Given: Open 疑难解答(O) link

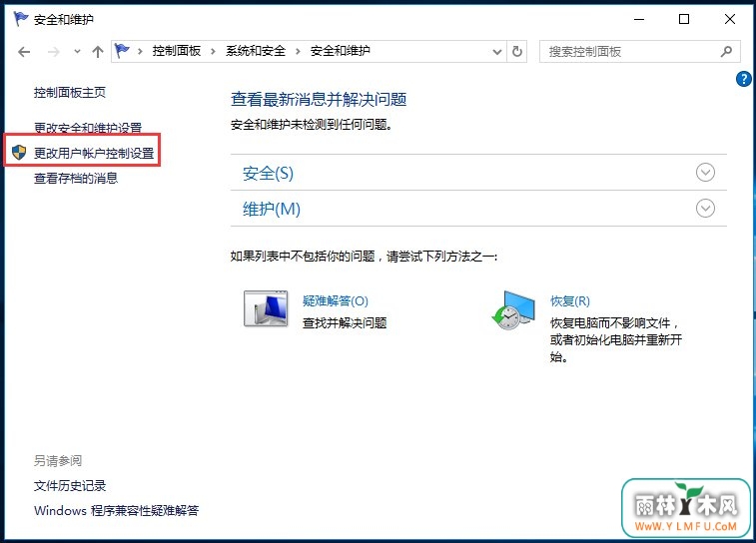Looking at the screenshot, I should pyautogui.click(x=336, y=301).
